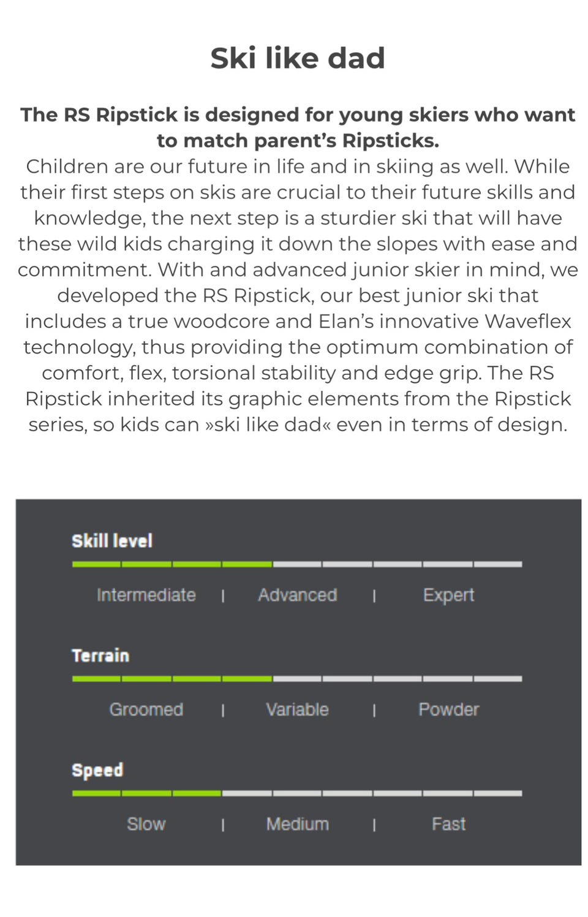This screenshot has height=917, width=588.
Task: Click the Terrain label
Action: coord(100,655)
